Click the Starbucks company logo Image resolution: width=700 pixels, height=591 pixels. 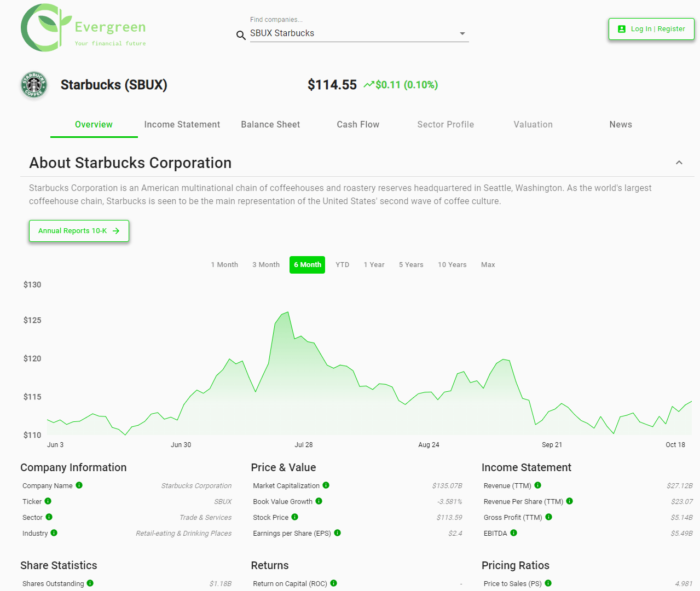click(34, 85)
